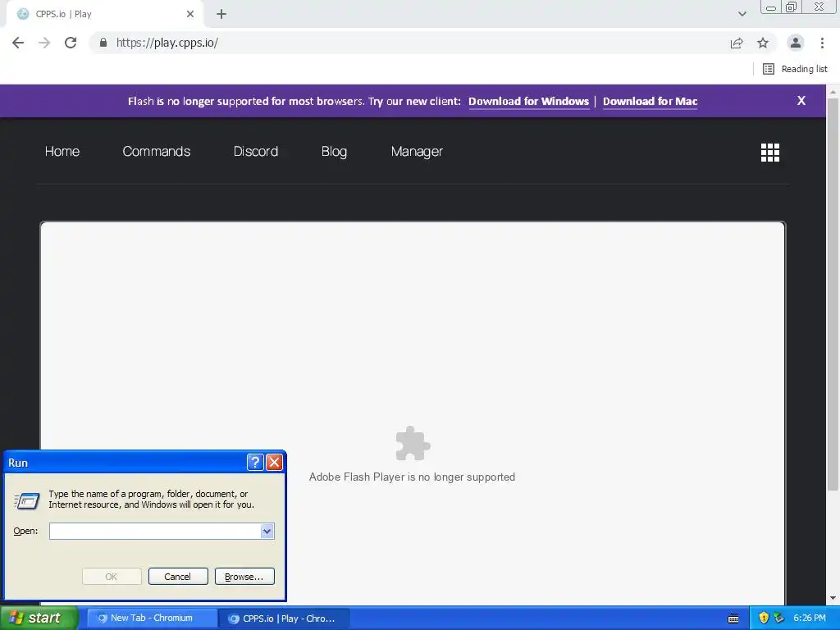This screenshot has height=630, width=840.
Task: Open the Chromium three-dot menu
Action: point(822,43)
